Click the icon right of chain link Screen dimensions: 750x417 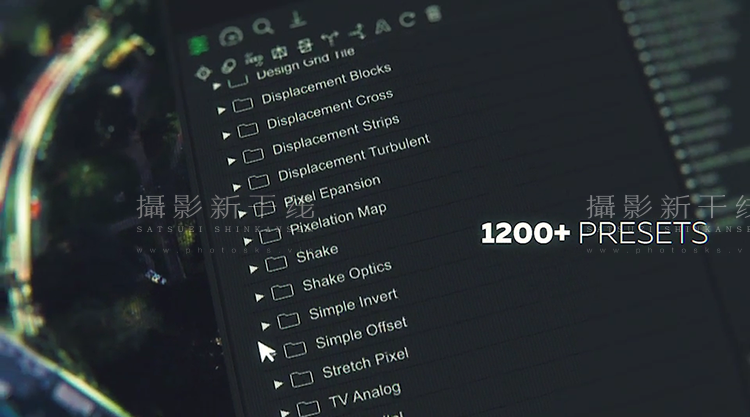(x=254, y=59)
